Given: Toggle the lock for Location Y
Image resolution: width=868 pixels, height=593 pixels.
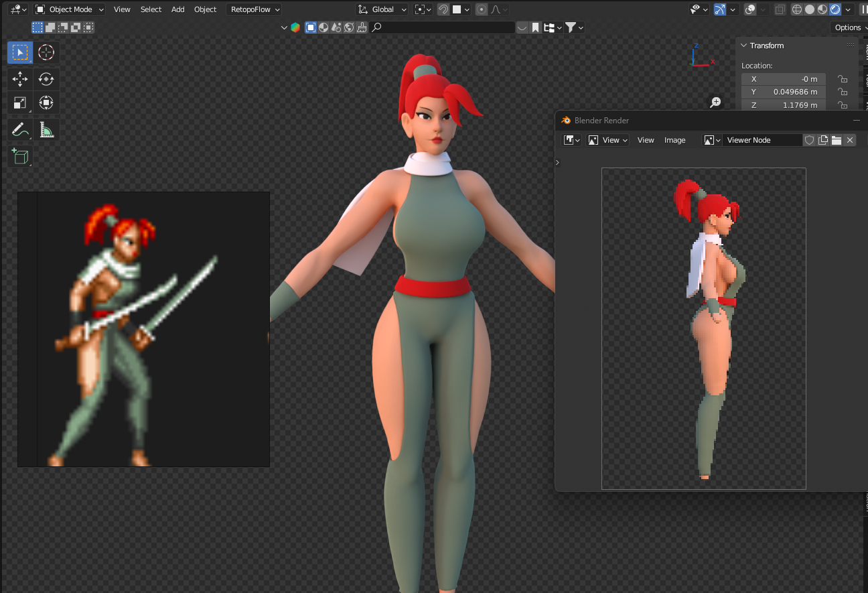Looking at the screenshot, I should pyautogui.click(x=843, y=92).
